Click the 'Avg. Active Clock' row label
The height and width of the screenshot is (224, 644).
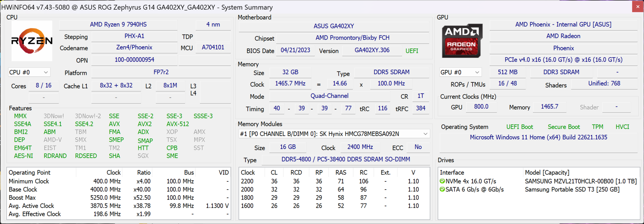point(31,206)
